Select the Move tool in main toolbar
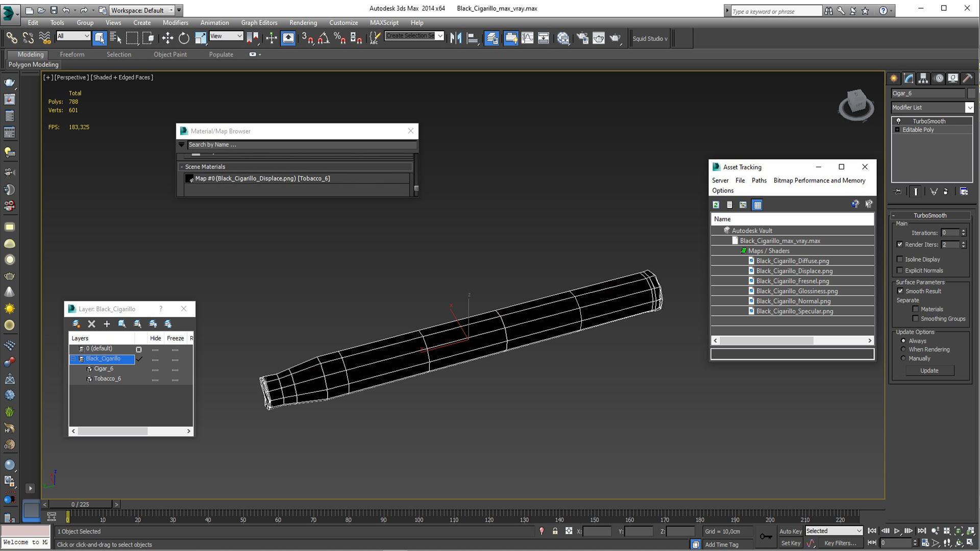Image resolution: width=980 pixels, height=551 pixels. (167, 38)
